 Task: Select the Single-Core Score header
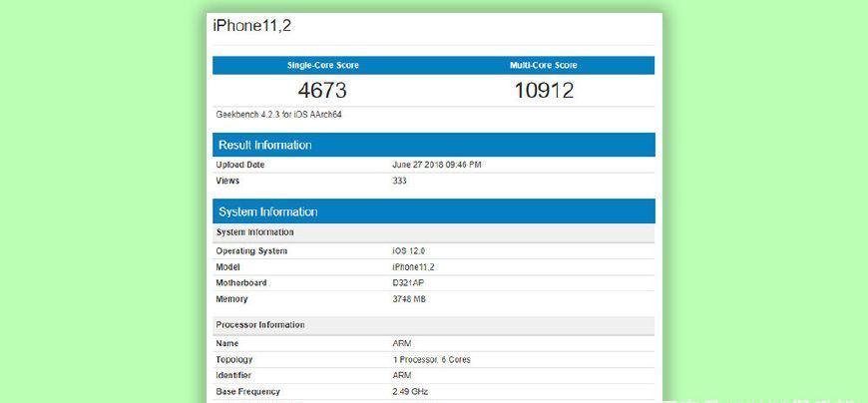[322, 65]
